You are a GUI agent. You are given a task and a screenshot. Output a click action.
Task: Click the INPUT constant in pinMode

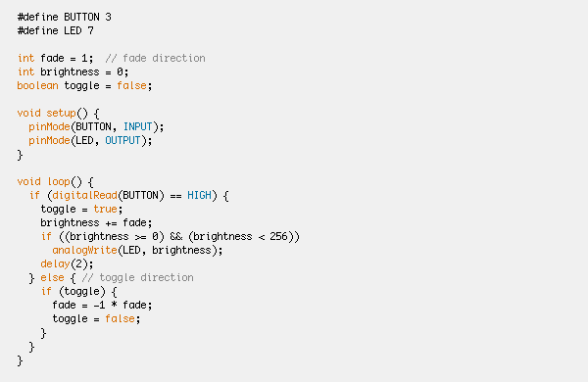point(137,126)
